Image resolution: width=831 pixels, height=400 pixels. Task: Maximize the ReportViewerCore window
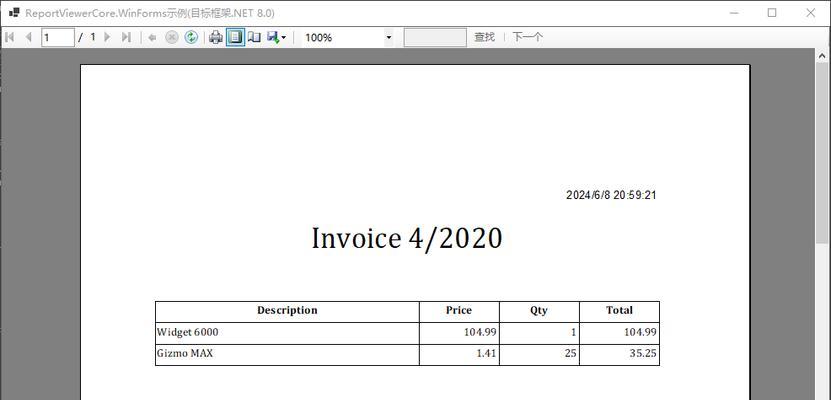[771, 13]
